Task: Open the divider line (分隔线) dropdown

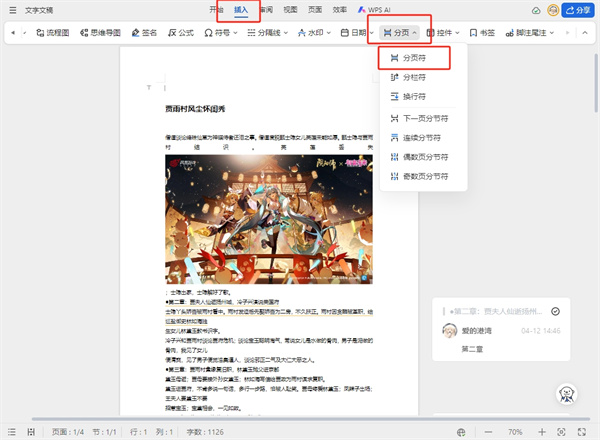Action: pos(267,33)
